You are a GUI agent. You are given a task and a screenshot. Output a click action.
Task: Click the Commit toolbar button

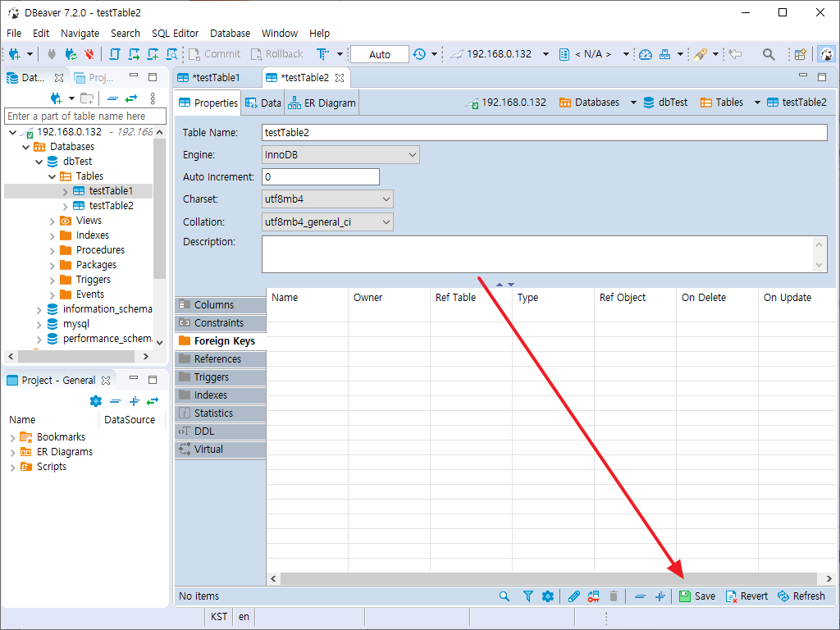click(214, 54)
